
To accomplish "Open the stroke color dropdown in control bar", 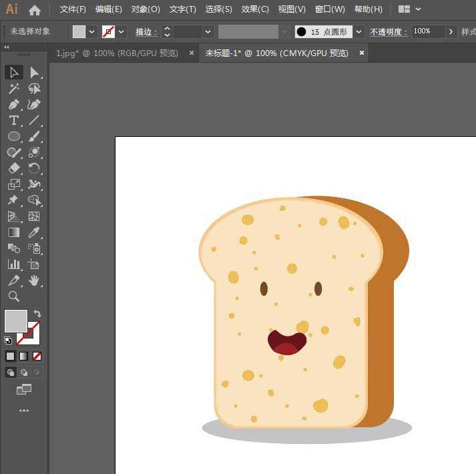I will pos(122,32).
